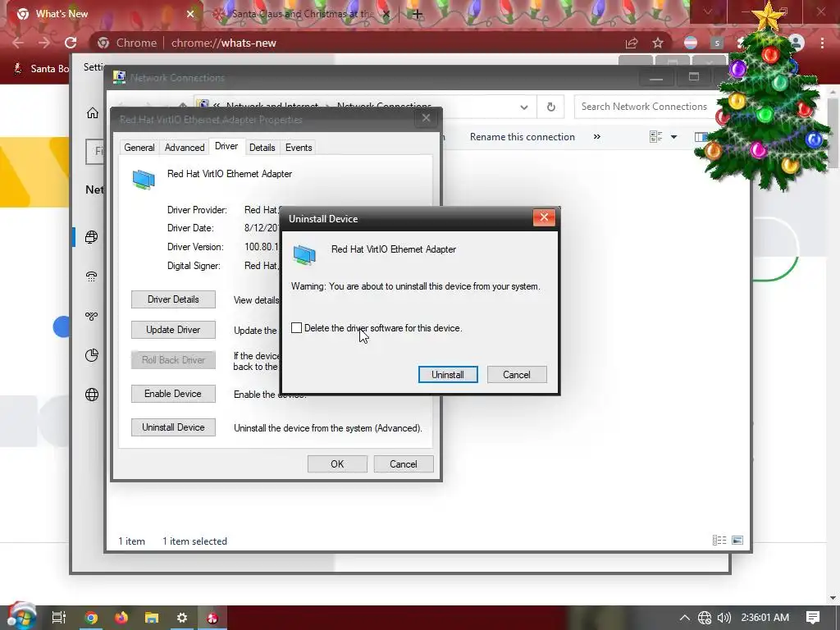Close the Uninstall Device dialog with red X

click(544, 217)
